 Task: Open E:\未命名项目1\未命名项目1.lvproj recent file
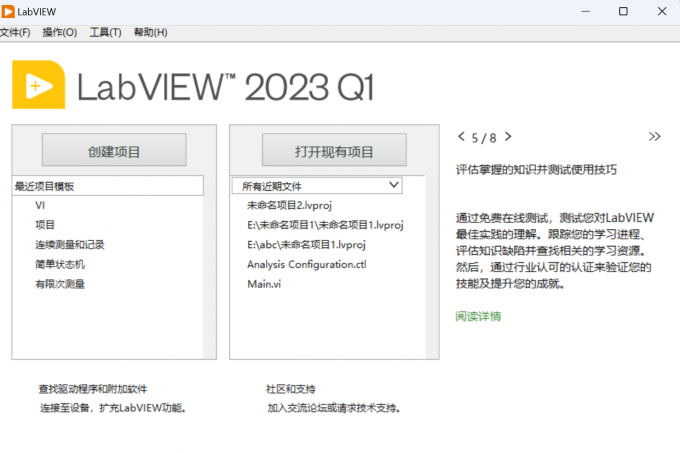tap(325, 225)
